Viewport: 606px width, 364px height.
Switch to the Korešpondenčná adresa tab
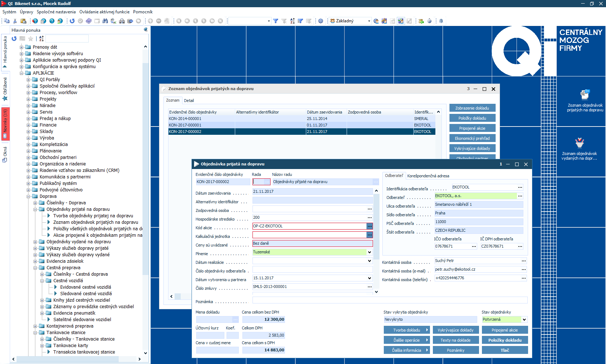click(x=428, y=176)
